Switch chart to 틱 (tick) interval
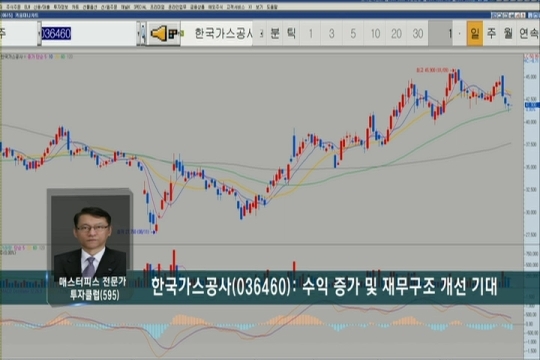Image resolution: width=540 pixels, height=360 pixels. (x=291, y=33)
